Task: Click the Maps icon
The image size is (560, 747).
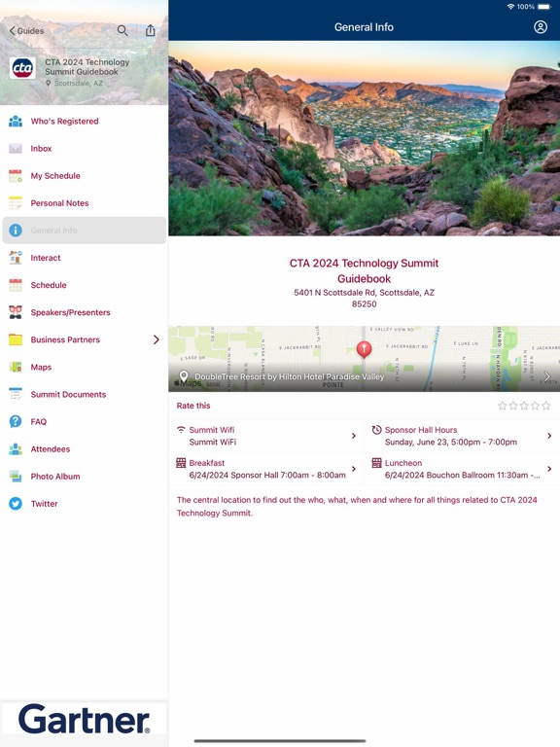Action: pyautogui.click(x=16, y=367)
